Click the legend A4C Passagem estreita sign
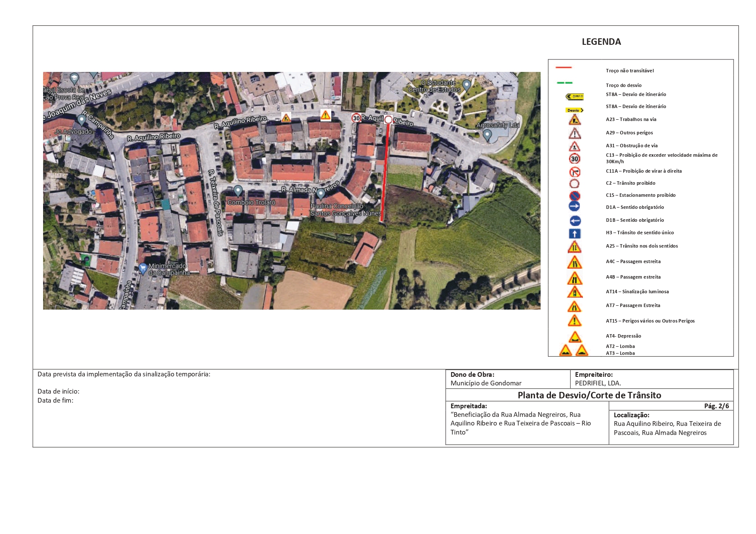The width and height of the screenshot is (756, 534). [575, 262]
